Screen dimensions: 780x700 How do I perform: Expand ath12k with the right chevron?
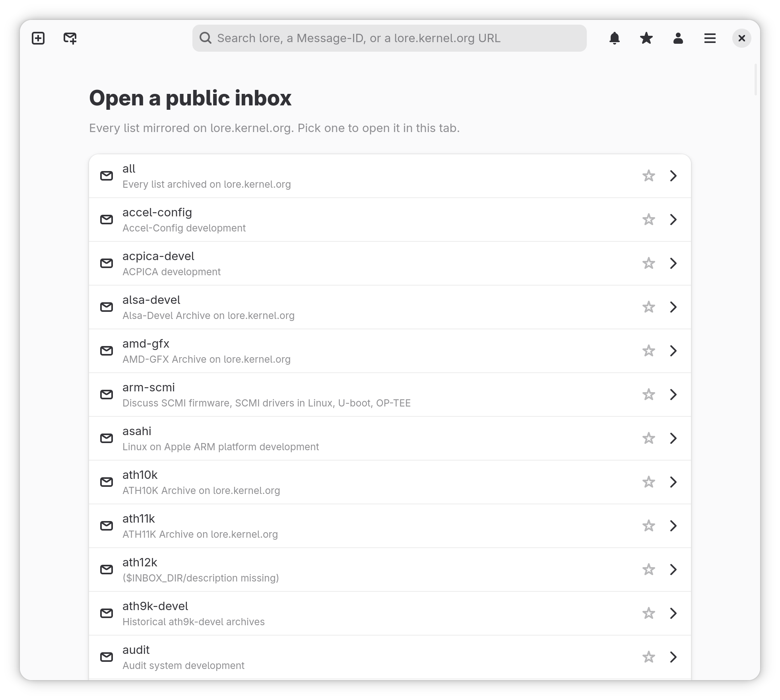[x=673, y=570]
